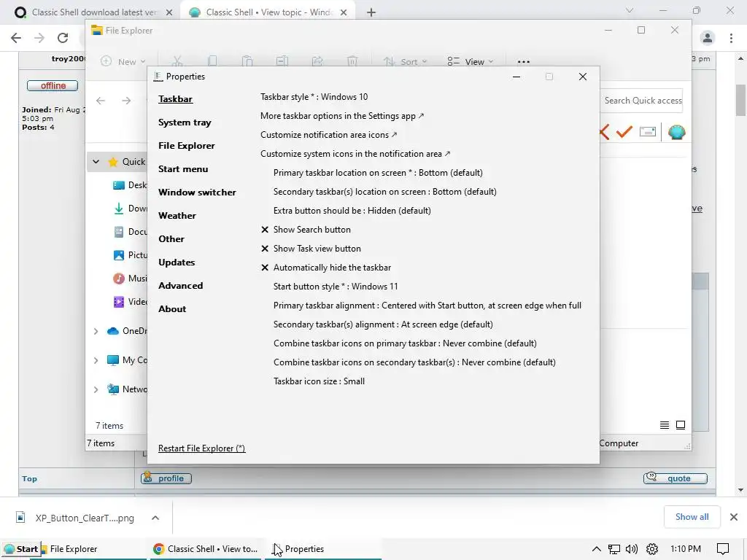Click the browser page vertical scrollbar
747x560 pixels.
point(740,100)
